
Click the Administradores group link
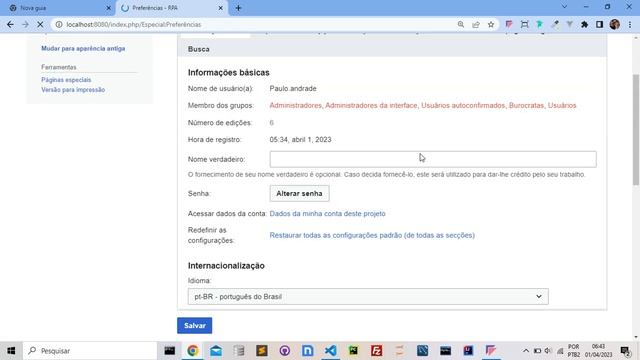click(296, 105)
